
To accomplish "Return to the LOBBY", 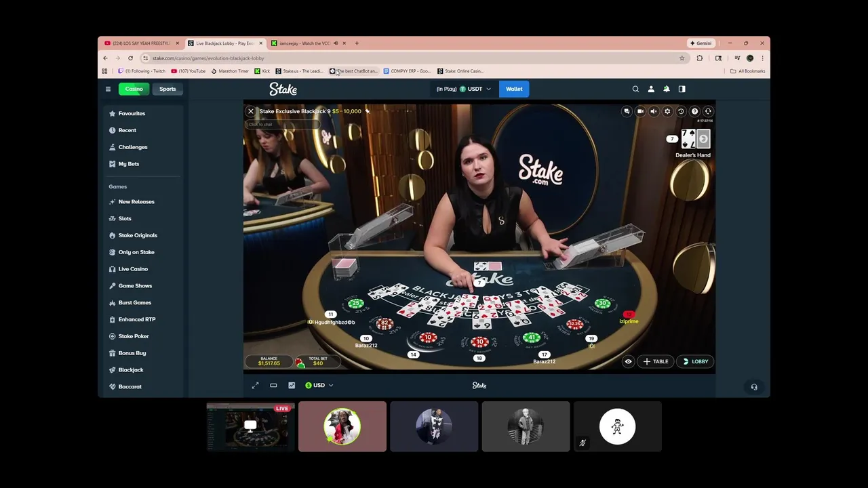I will point(696,361).
